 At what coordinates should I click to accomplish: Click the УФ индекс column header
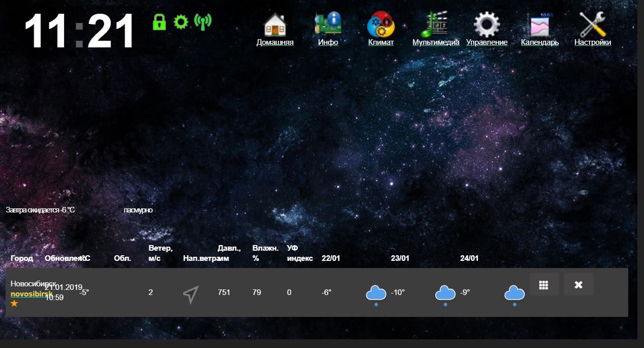pyautogui.click(x=300, y=253)
